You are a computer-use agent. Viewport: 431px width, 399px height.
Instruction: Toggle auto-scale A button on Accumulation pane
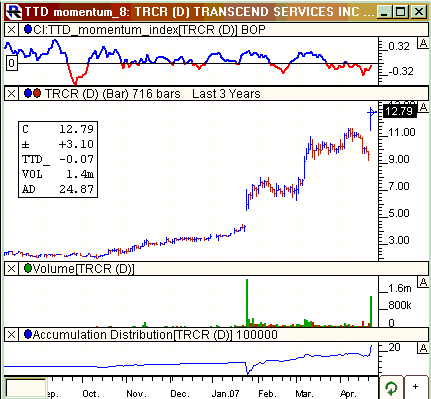point(423,348)
